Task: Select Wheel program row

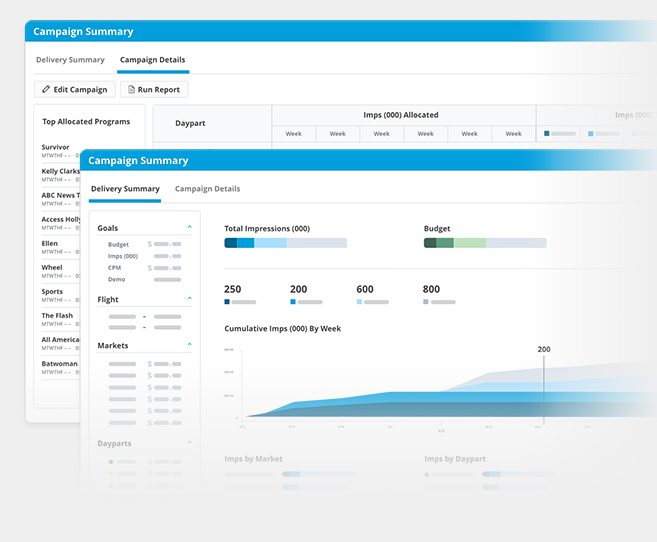Action: 60,271
